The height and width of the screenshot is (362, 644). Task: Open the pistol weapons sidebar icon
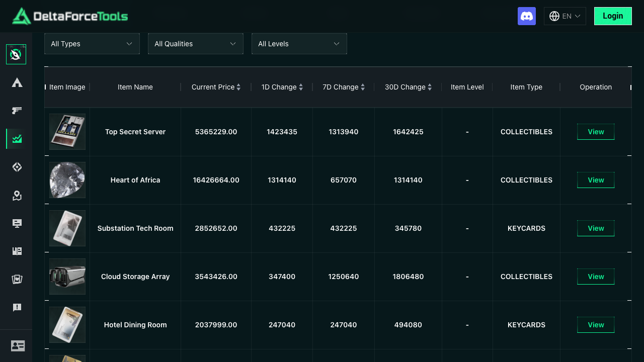(17, 111)
